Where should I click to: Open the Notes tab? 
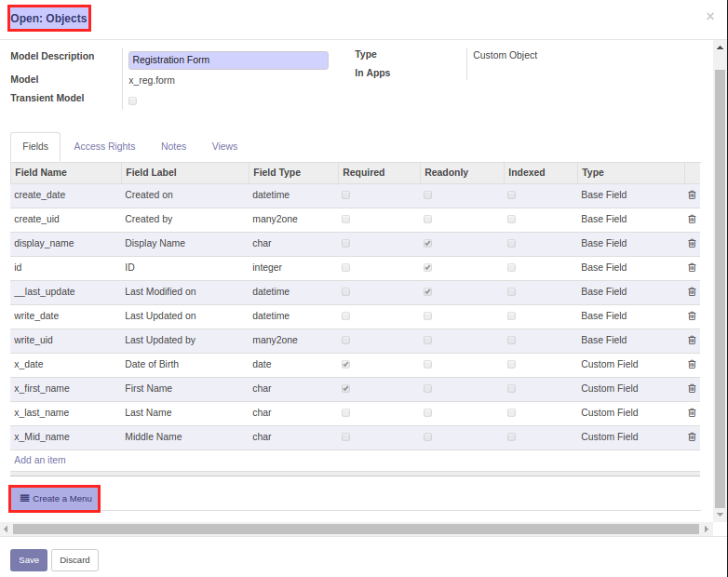click(x=174, y=147)
